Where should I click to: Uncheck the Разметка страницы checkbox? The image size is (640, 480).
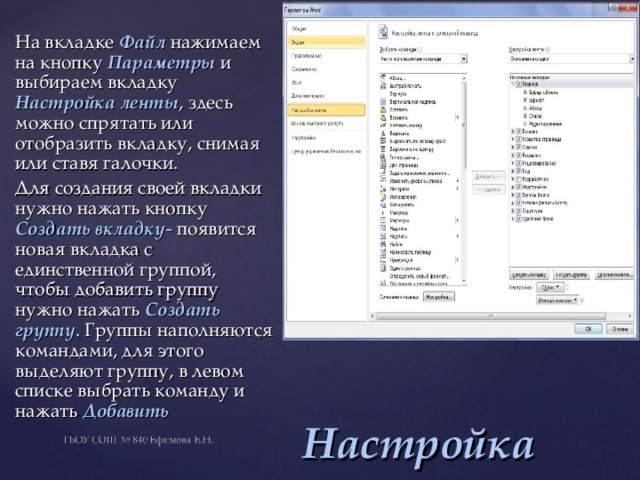pos(518,139)
